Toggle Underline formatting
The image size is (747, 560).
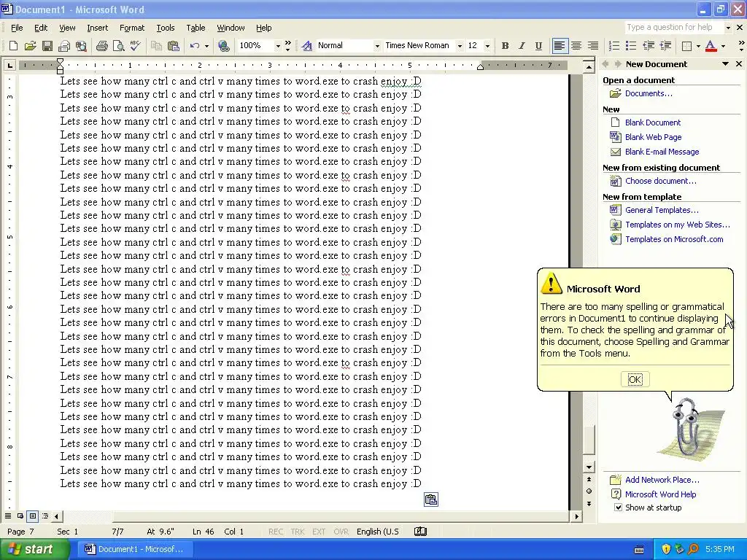point(538,46)
